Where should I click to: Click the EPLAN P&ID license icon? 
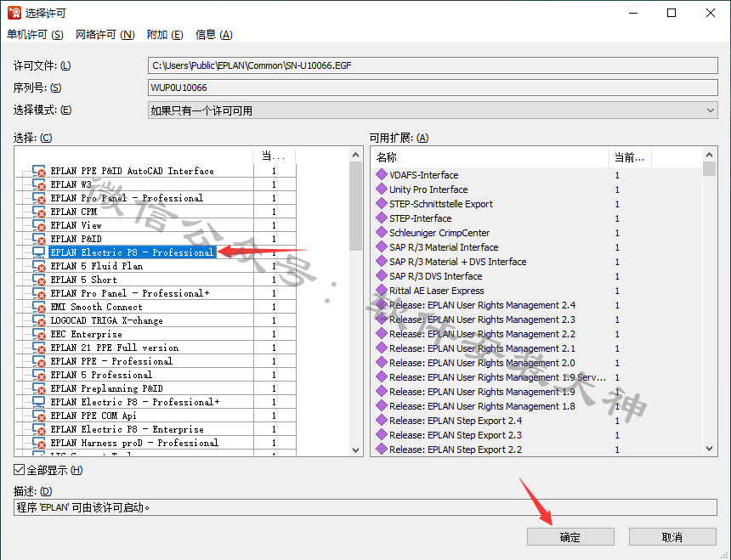tap(39, 239)
